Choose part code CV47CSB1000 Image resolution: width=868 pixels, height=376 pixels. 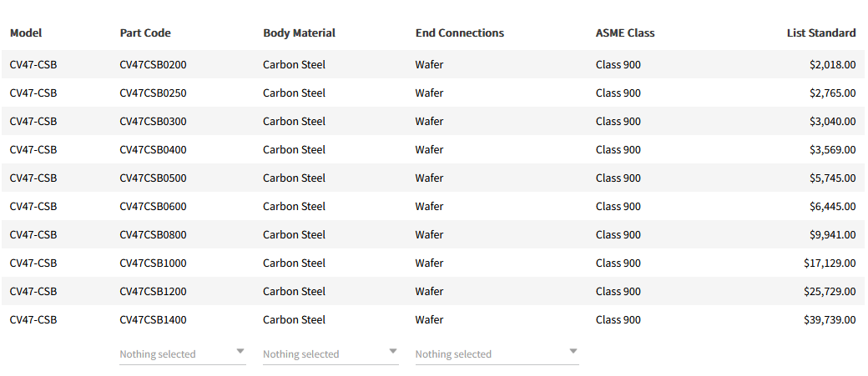click(154, 263)
